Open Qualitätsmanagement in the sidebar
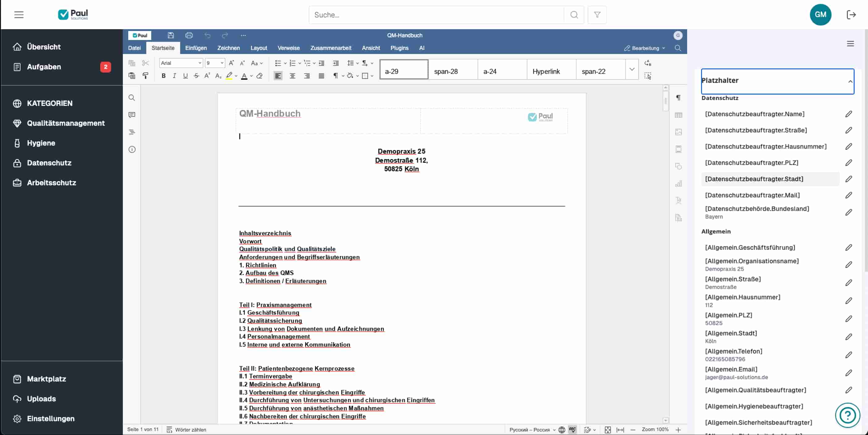 [x=66, y=123]
